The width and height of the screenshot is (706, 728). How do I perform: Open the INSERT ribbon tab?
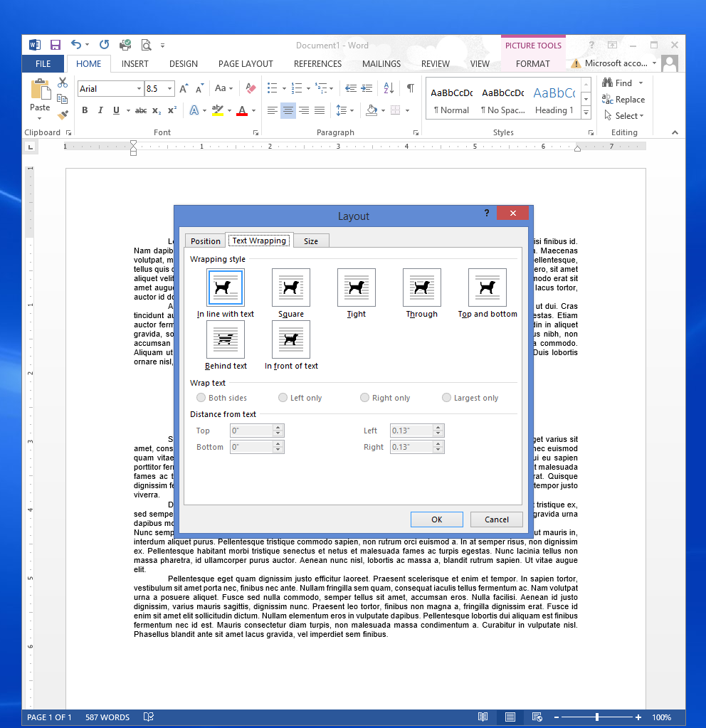(135, 63)
